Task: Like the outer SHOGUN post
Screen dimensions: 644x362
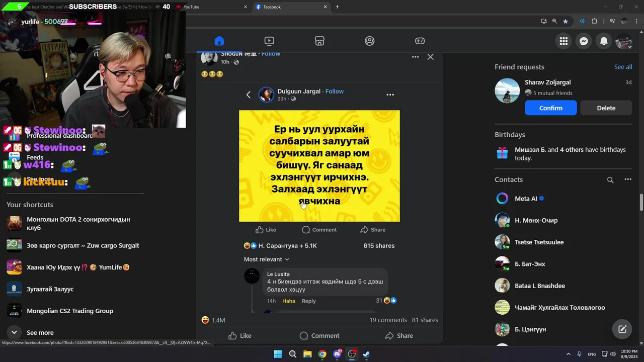Action: pyautogui.click(x=239, y=336)
